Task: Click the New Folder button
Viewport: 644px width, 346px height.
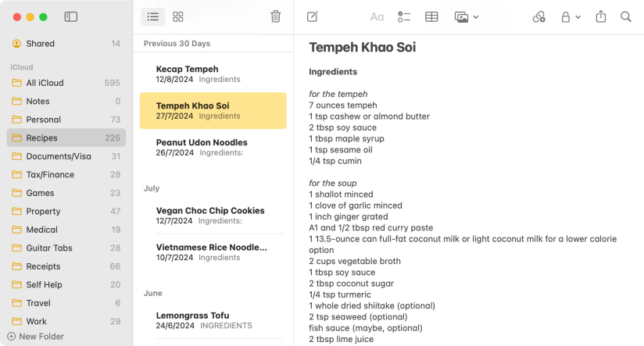Action: tap(36, 337)
